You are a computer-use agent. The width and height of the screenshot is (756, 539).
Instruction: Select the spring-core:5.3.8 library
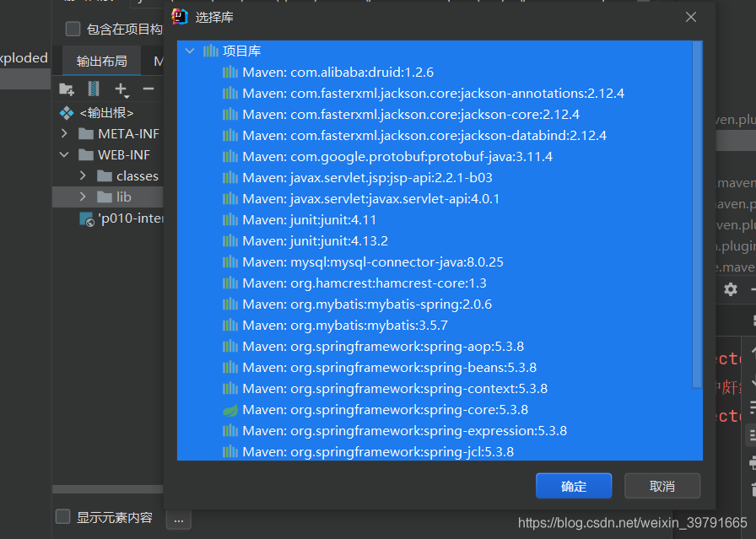[386, 410]
